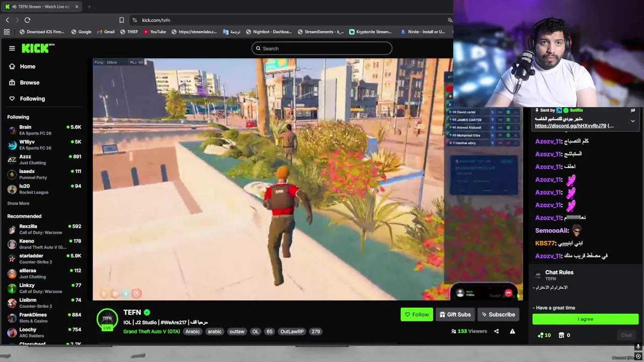The image size is (644, 362).
Task: Follow the TEFN channel
Action: pyautogui.click(x=417, y=315)
